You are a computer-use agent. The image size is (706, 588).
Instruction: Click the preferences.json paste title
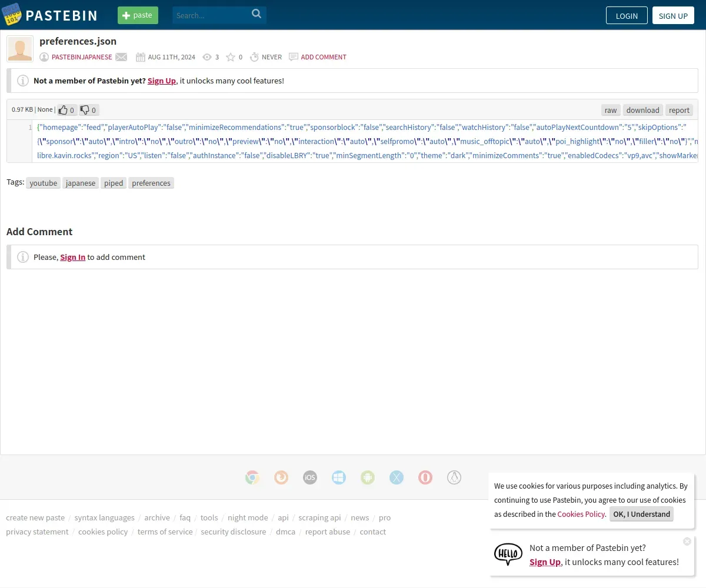pos(78,41)
